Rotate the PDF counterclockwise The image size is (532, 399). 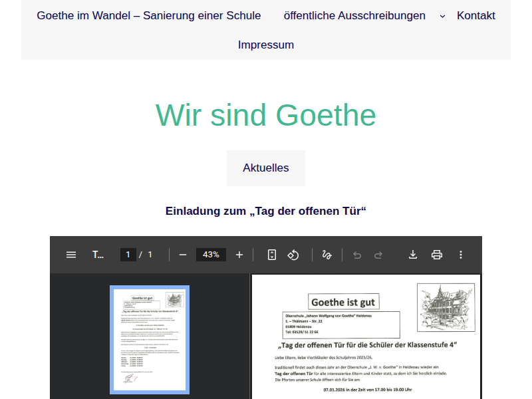coord(293,255)
